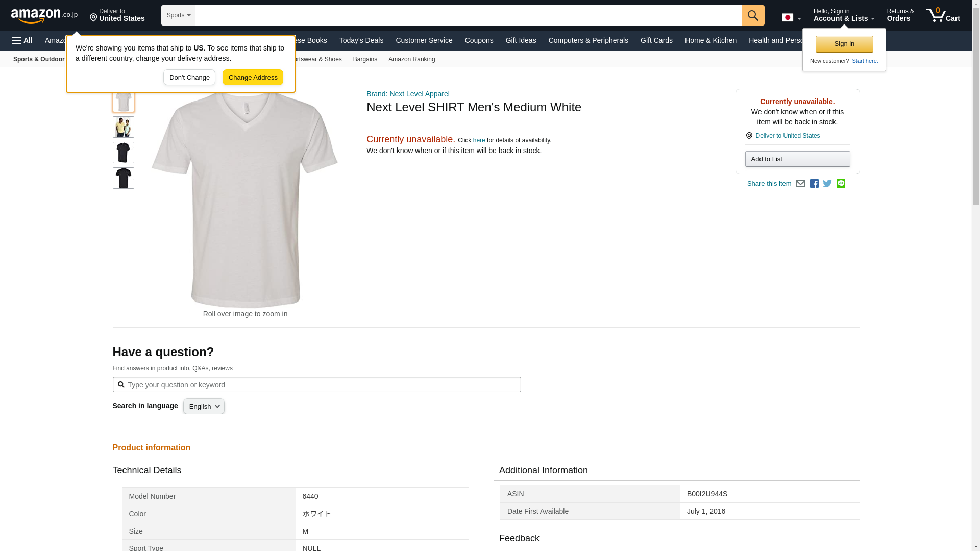Share item on Facebook
Viewport: 980px width, 551px height.
tap(814, 184)
